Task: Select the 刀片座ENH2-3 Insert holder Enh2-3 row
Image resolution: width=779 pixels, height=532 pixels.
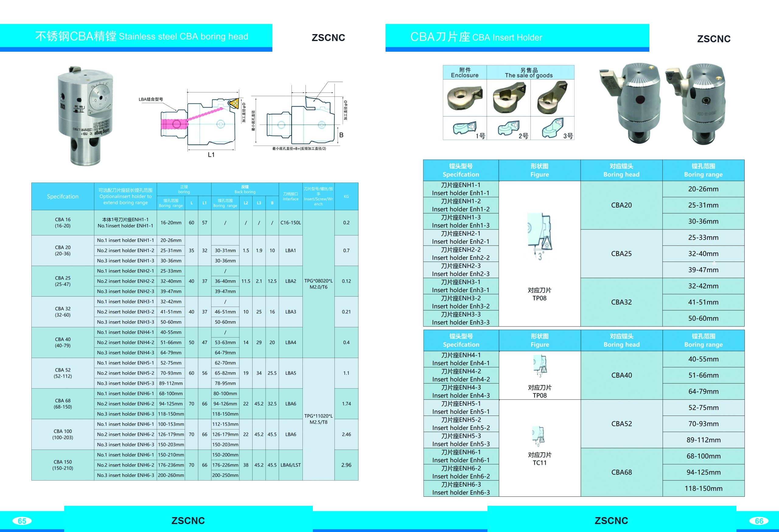Action: [461, 270]
